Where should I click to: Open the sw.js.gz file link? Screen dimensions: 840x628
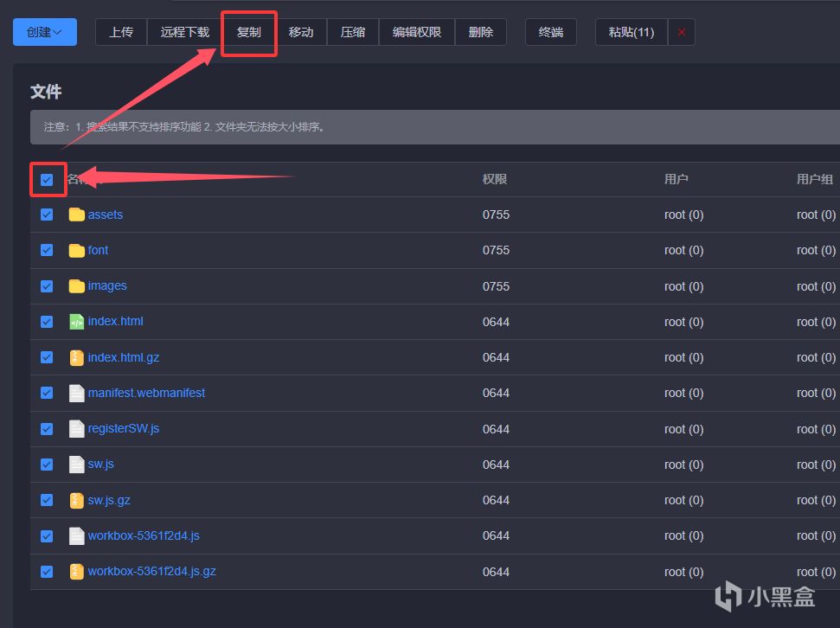(x=109, y=500)
